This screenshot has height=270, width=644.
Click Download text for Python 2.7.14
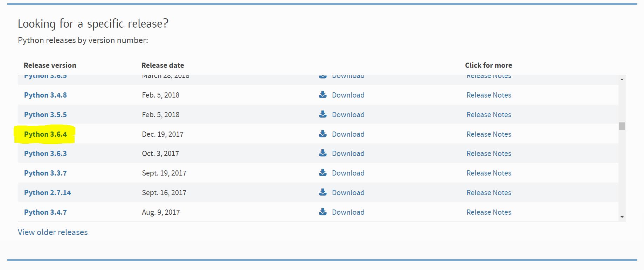pyautogui.click(x=348, y=193)
